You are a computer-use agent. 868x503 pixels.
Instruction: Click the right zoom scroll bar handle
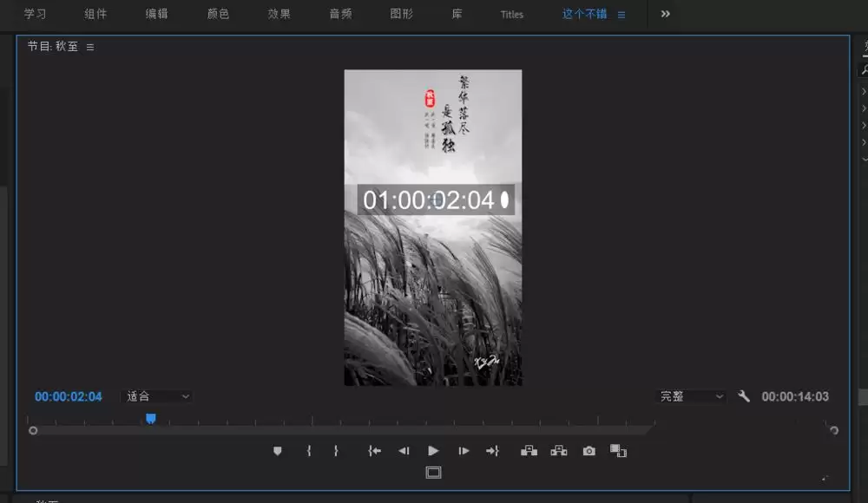pos(833,430)
